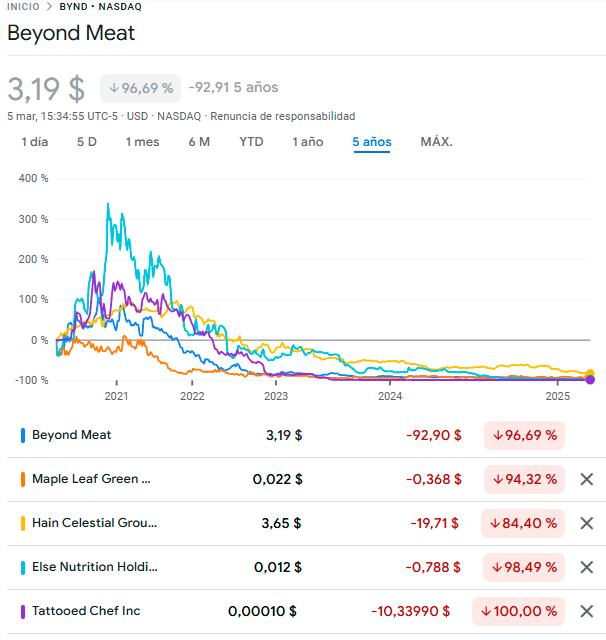This screenshot has height=640, width=606.
Task: Switch to the 5 D range tab
Action: point(87,142)
